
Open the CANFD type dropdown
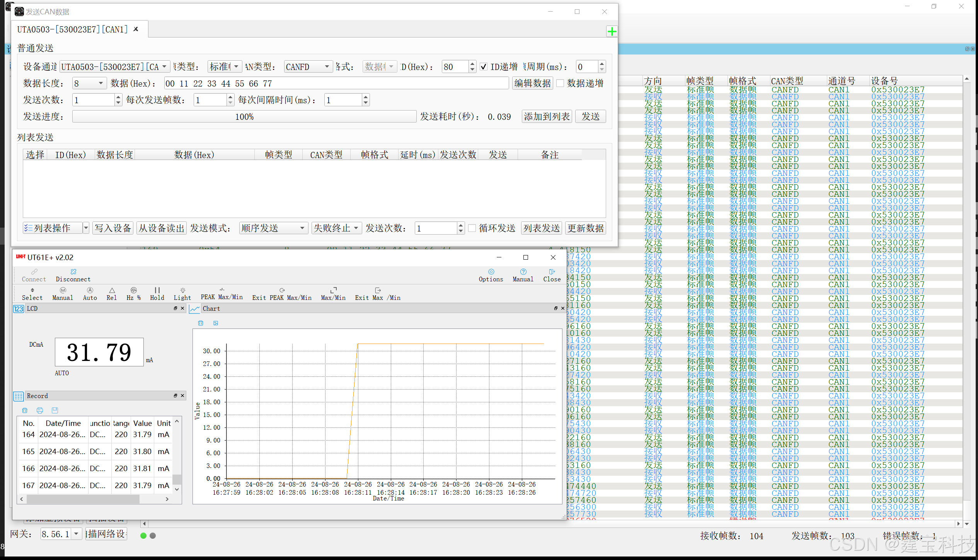tap(308, 67)
